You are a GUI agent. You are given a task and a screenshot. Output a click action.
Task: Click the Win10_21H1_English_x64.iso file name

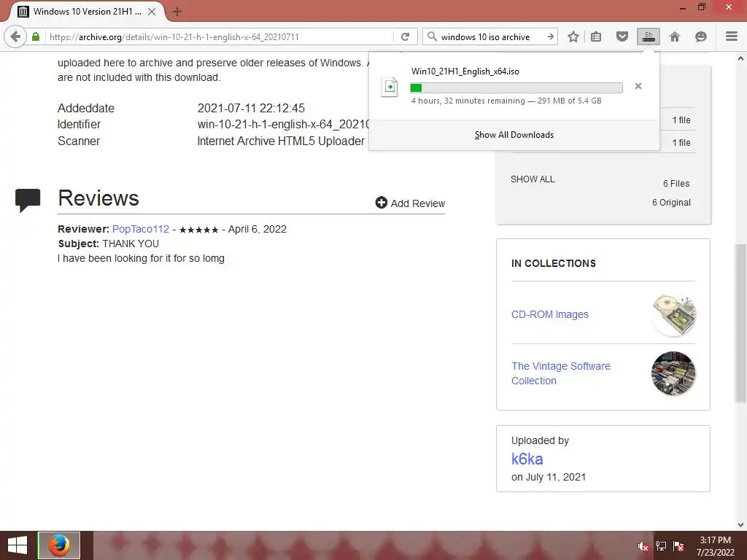click(x=465, y=71)
